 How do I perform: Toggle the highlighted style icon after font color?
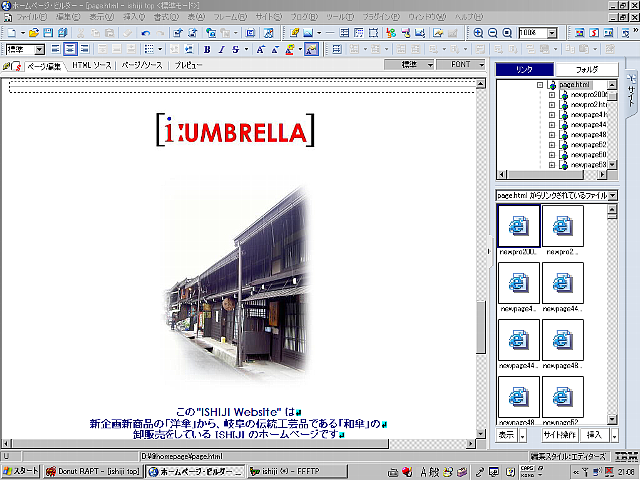coord(311,49)
